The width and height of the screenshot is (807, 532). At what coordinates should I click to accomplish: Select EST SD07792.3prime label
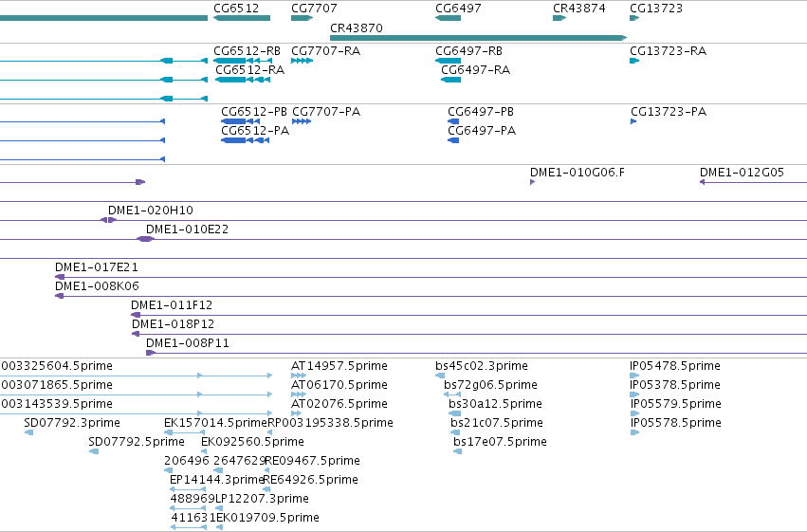click(x=72, y=423)
